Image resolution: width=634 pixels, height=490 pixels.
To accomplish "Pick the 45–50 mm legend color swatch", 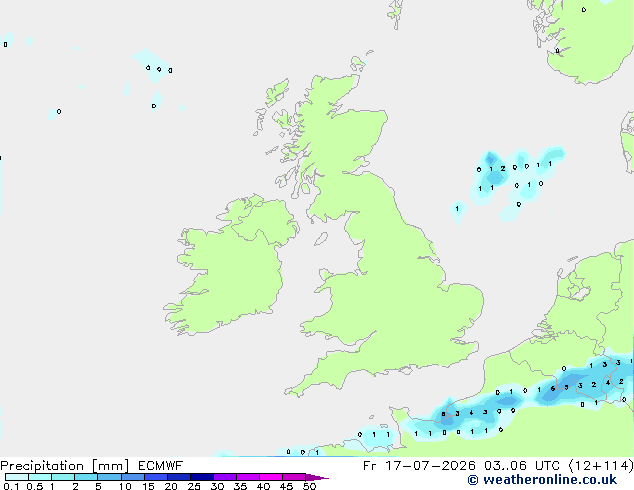I will pos(294,477).
